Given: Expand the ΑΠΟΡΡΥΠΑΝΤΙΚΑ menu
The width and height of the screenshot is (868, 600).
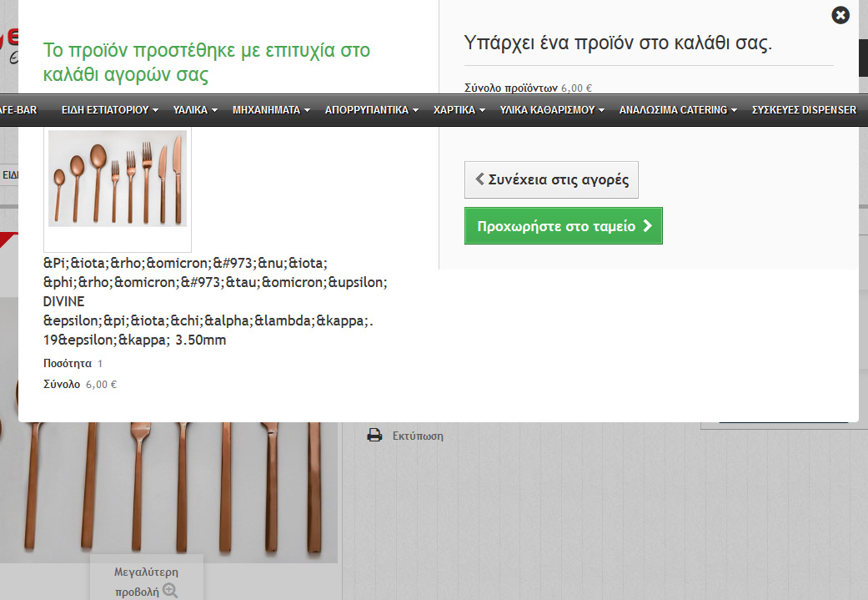Looking at the screenshot, I should pyautogui.click(x=371, y=110).
